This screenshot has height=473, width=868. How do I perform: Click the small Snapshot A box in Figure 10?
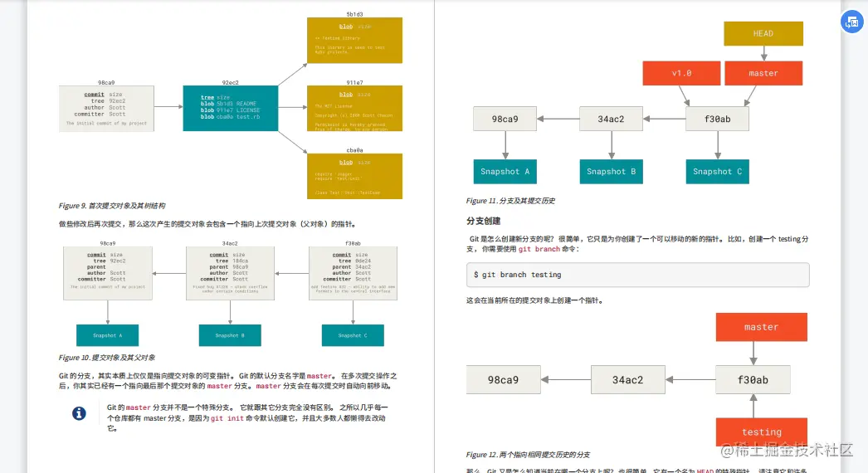pos(107,335)
